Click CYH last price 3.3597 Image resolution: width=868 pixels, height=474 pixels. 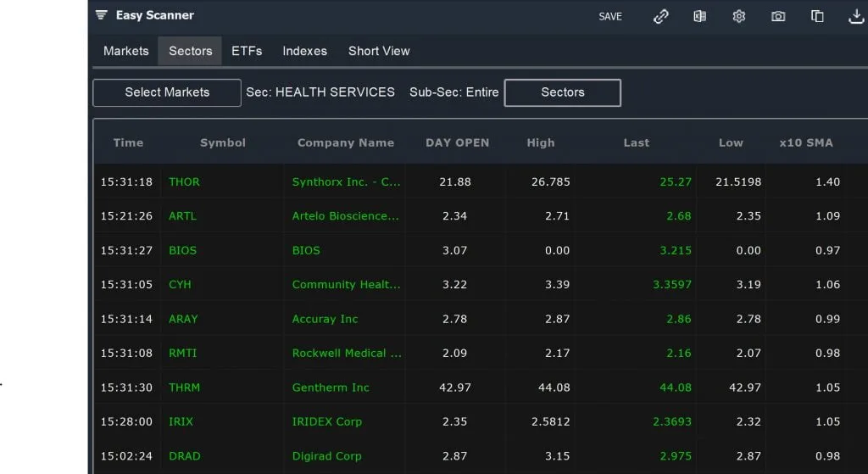(672, 285)
